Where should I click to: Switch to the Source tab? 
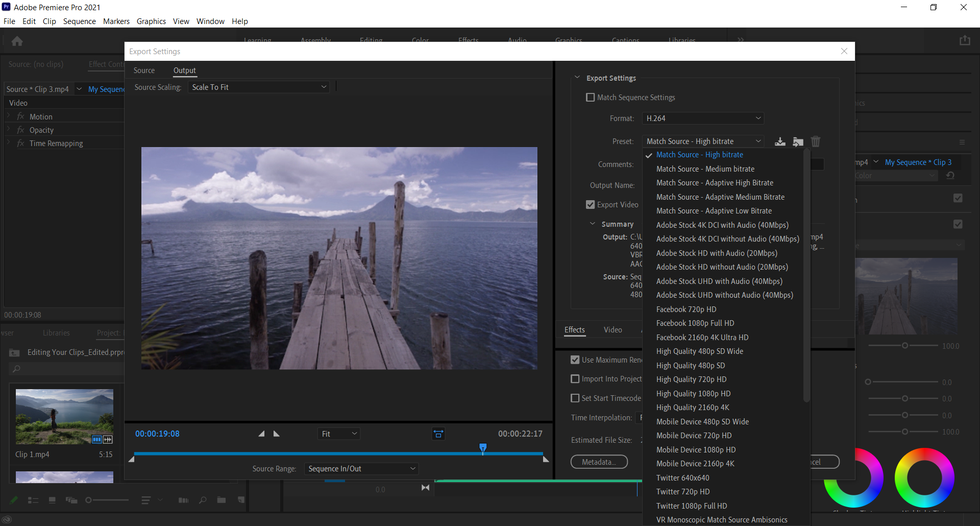(x=144, y=70)
